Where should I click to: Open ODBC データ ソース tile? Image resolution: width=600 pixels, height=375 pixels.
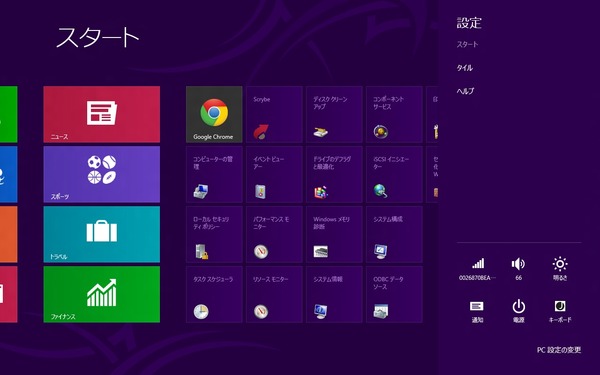click(x=394, y=294)
